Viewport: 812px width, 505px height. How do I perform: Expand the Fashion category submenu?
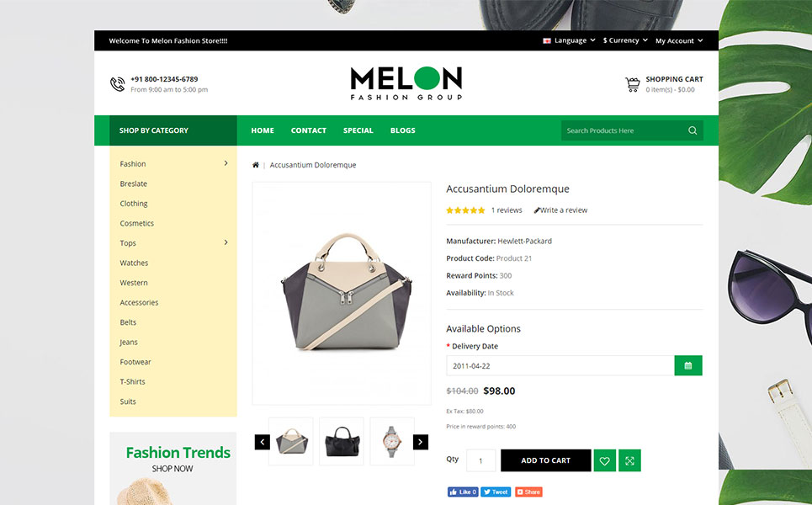(x=226, y=163)
